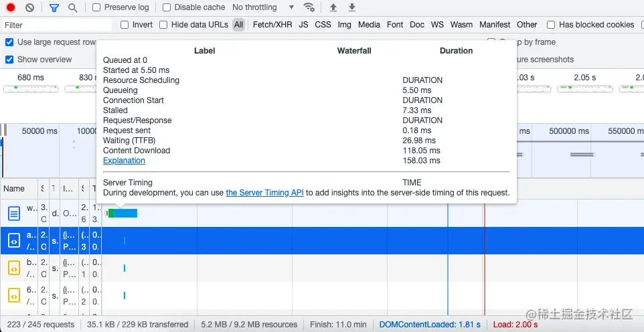Clear the network log
Image resolution: width=644 pixels, height=332 pixels.
pyautogui.click(x=29, y=7)
